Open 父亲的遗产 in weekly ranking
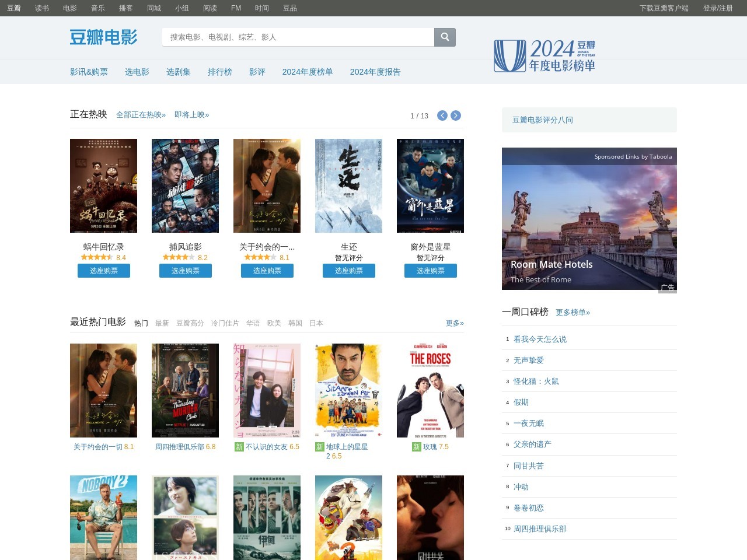 [532, 444]
